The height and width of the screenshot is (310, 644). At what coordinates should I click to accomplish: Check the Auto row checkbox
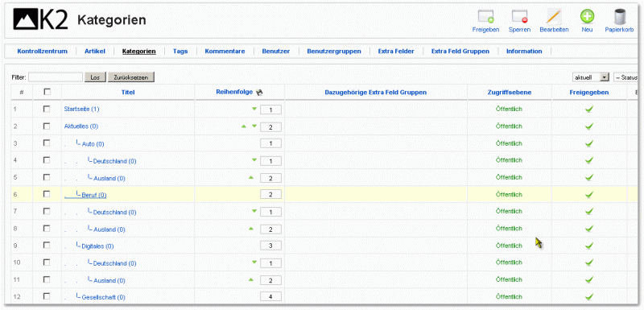coord(47,143)
